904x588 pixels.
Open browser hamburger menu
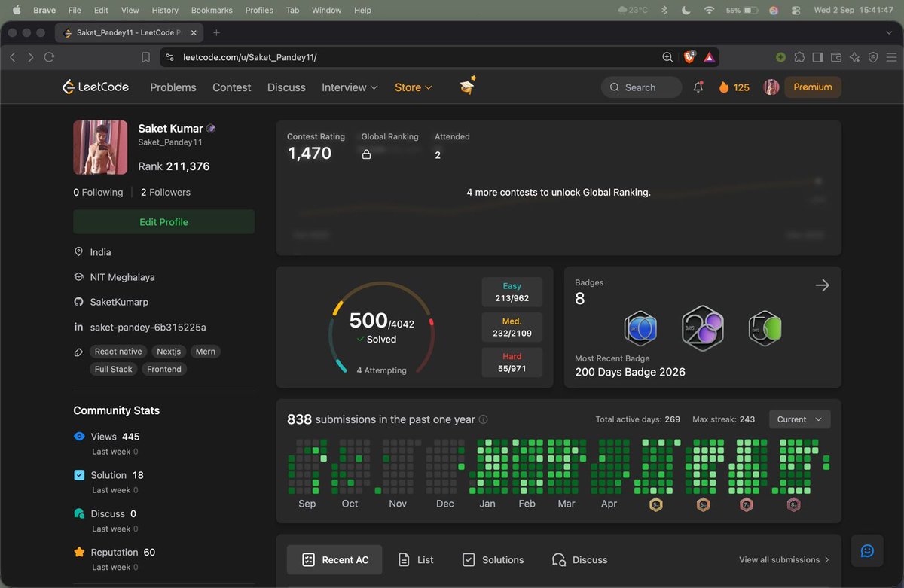coord(891,57)
